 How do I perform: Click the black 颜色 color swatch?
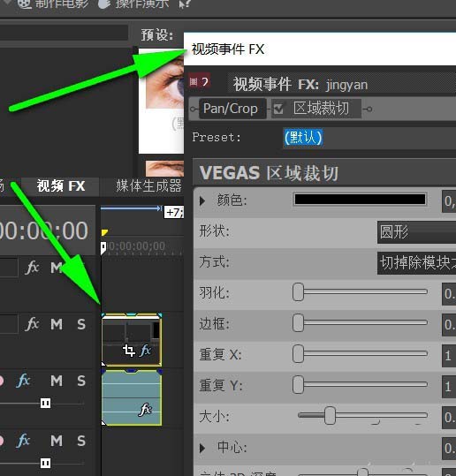point(360,200)
